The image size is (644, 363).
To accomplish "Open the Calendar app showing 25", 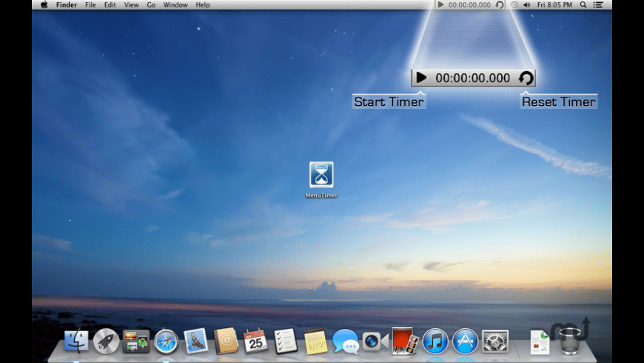I will tap(255, 342).
